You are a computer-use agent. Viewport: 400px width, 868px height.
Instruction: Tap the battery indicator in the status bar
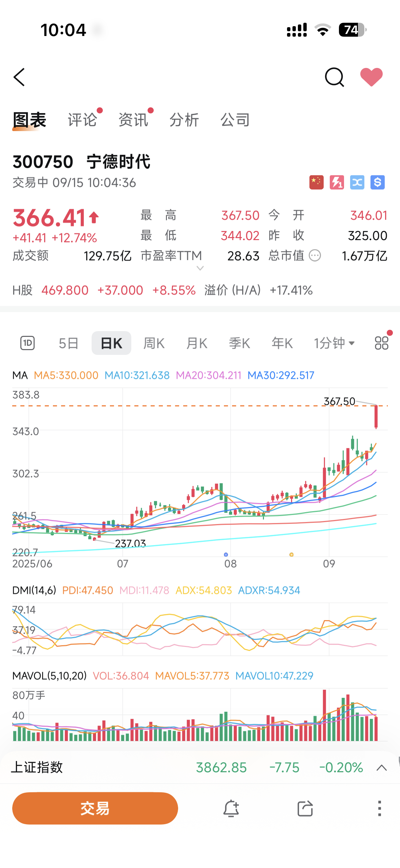353,30
